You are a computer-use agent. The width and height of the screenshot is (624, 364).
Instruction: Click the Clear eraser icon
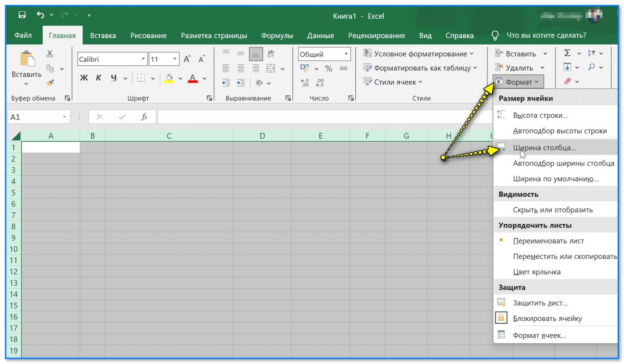point(568,81)
